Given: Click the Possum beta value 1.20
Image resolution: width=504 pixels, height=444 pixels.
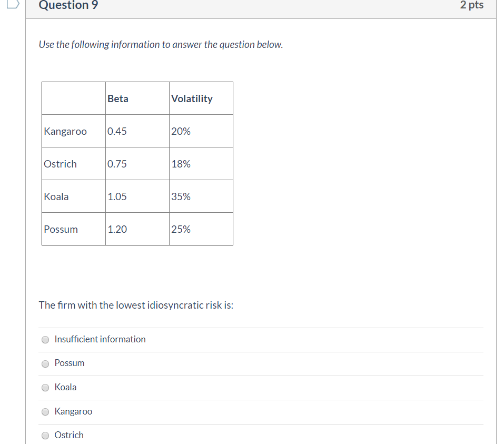Looking at the screenshot, I should pos(116,229).
